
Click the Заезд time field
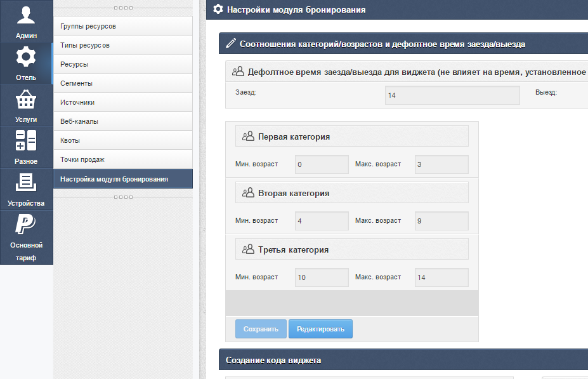pyautogui.click(x=452, y=95)
